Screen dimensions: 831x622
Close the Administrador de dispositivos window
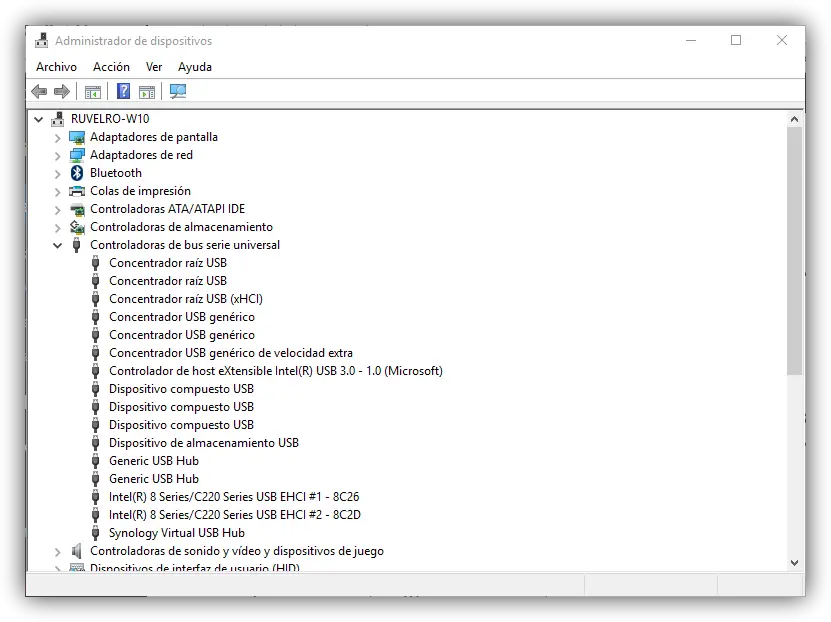(x=782, y=40)
